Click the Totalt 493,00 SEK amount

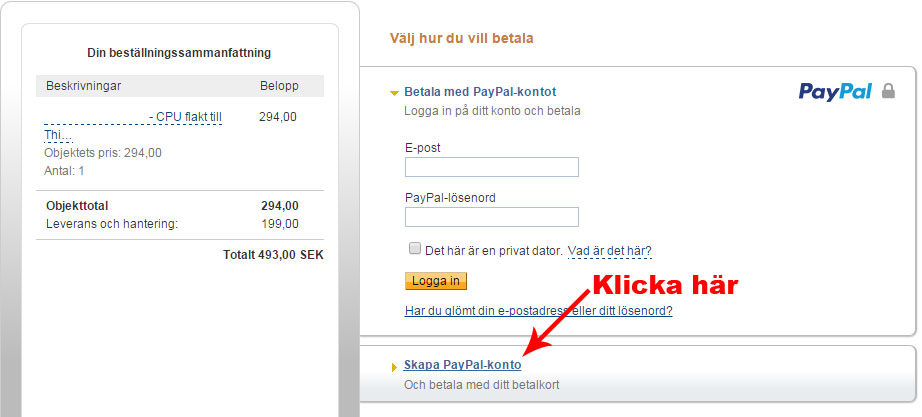point(273,255)
